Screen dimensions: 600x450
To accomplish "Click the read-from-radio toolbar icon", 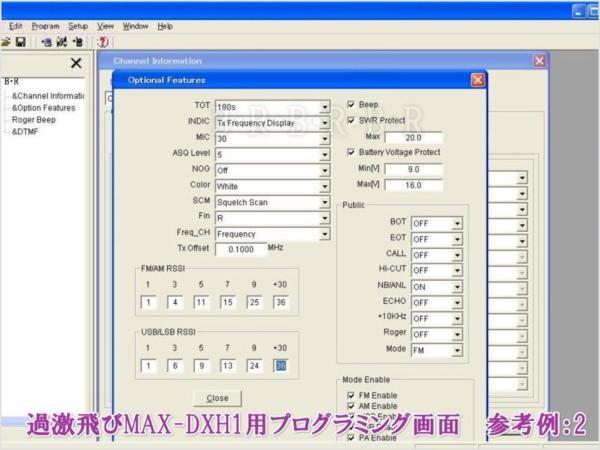I will click(46, 43).
